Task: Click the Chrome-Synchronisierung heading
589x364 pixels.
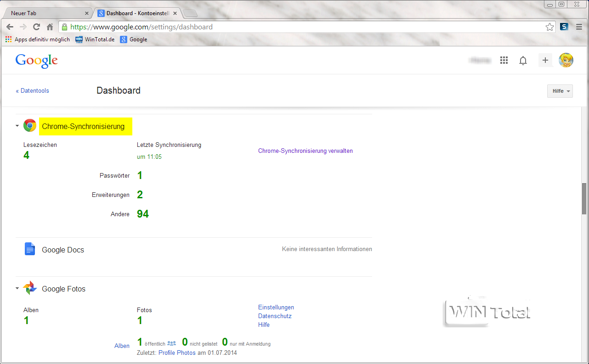Action: [83, 126]
